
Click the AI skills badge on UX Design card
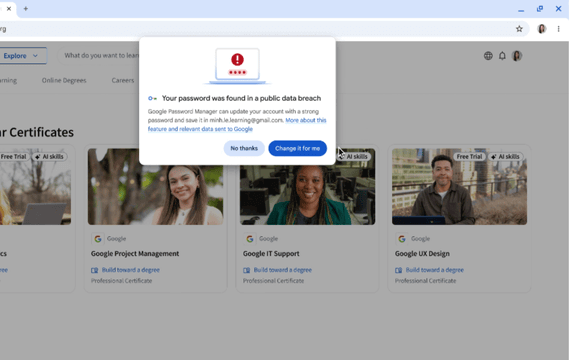505,156
